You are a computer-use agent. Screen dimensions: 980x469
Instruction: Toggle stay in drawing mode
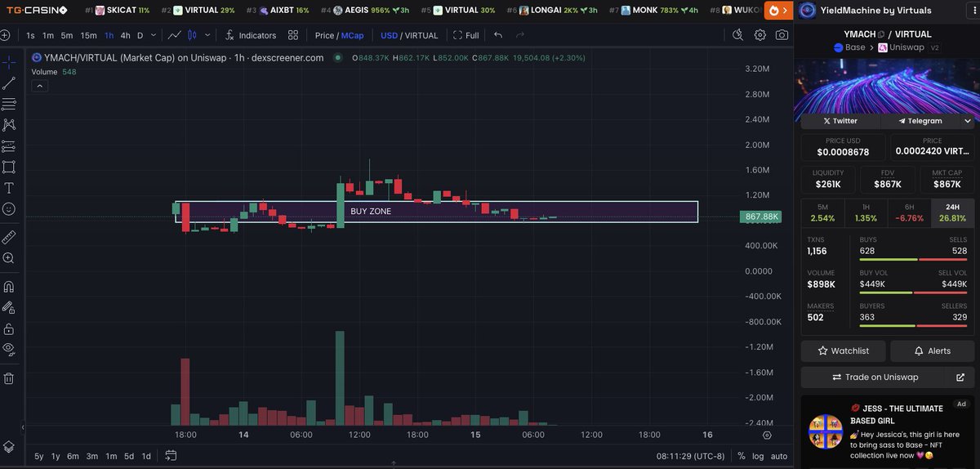tap(9, 308)
